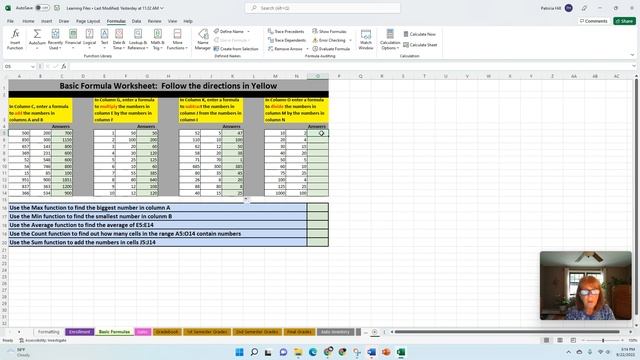Open the Insert Function dialog
This screenshot has width=640, height=360.
click(15, 39)
